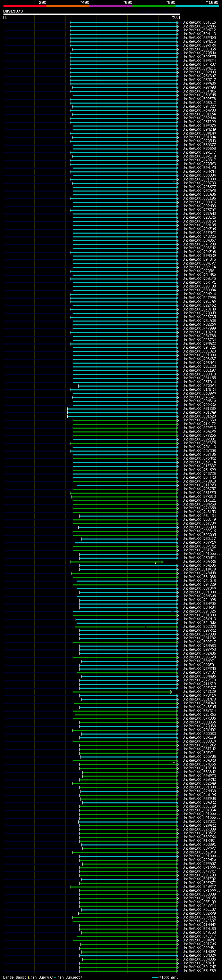This screenshot has width=222, height=980.
Task: Click the white query sequence bar
Action: (x=92, y=14)
